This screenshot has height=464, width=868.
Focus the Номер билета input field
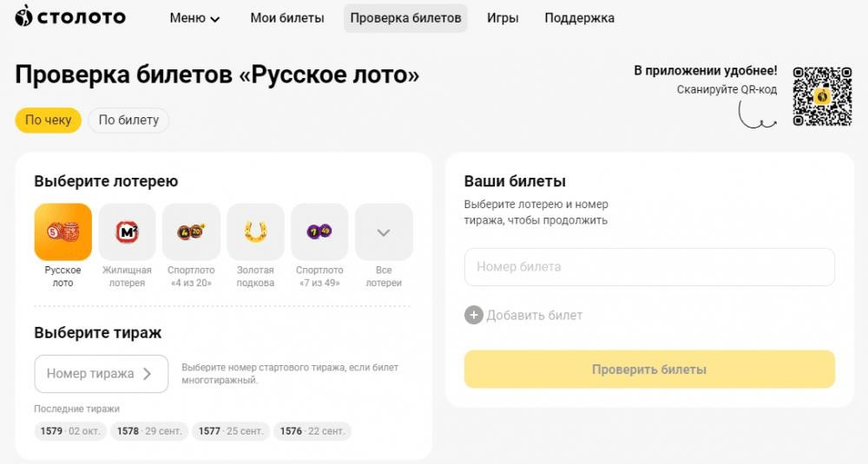(649, 267)
